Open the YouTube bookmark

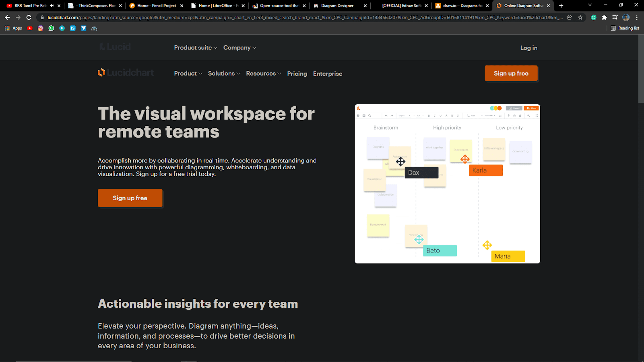tap(30, 28)
